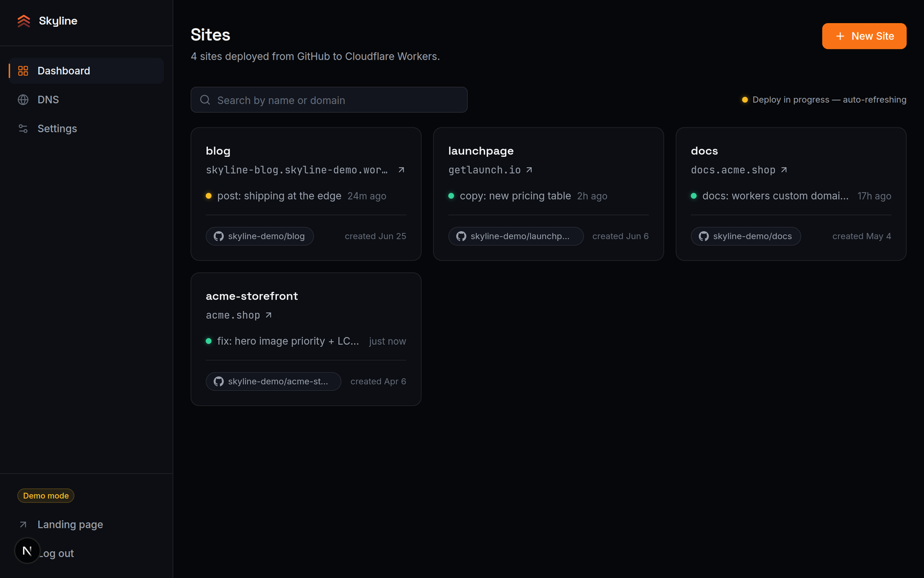Open the Dashboard page
Image resolution: width=924 pixels, height=578 pixels.
click(86, 71)
